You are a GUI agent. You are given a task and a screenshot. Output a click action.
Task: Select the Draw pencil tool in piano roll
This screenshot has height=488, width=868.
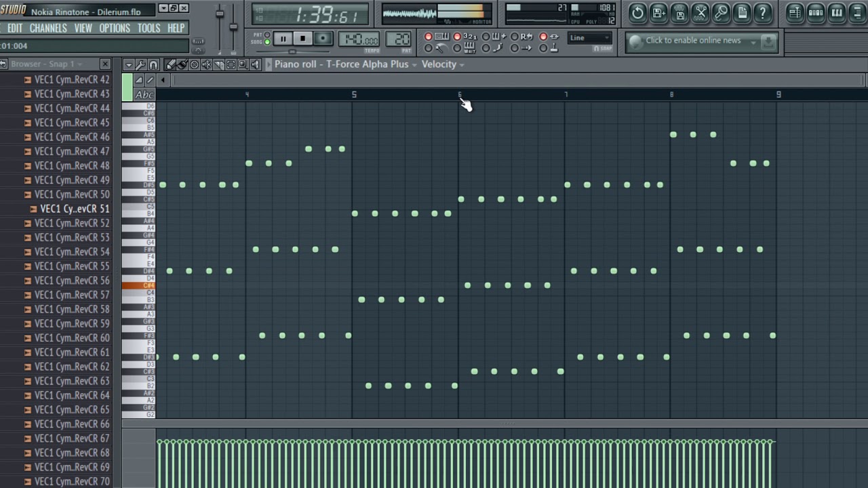point(170,64)
